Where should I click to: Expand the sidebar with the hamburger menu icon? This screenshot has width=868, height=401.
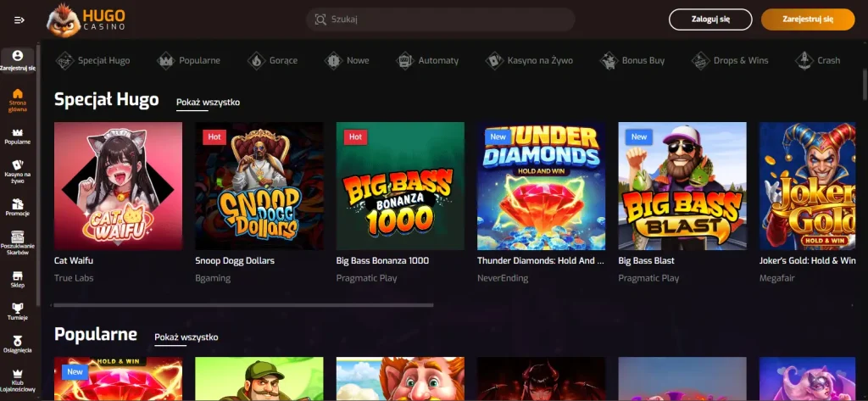[19, 20]
